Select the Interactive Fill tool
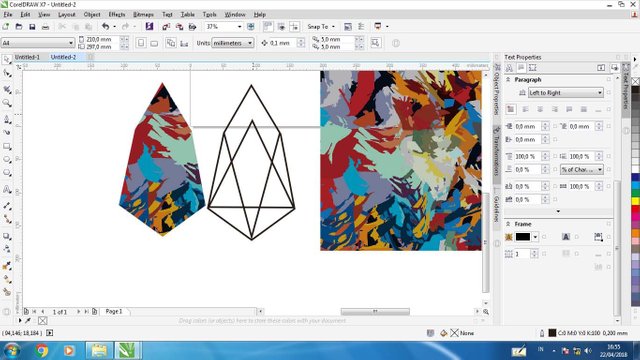 7,279
